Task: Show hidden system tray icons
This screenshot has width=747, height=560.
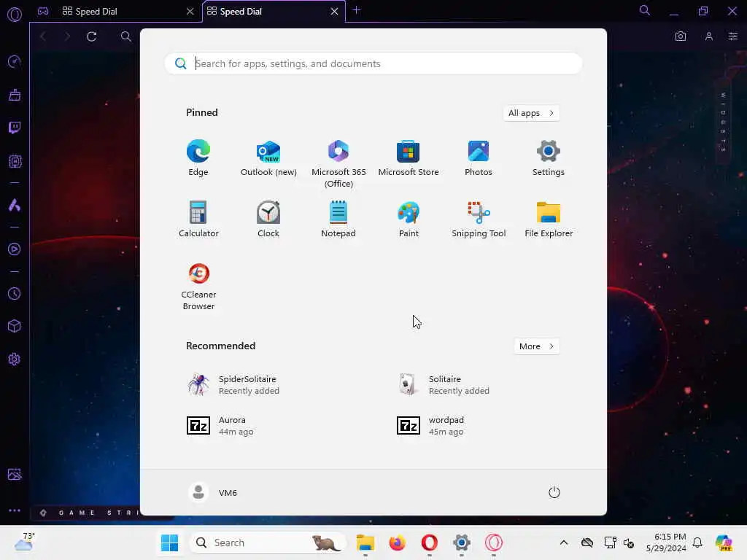Action: click(564, 542)
